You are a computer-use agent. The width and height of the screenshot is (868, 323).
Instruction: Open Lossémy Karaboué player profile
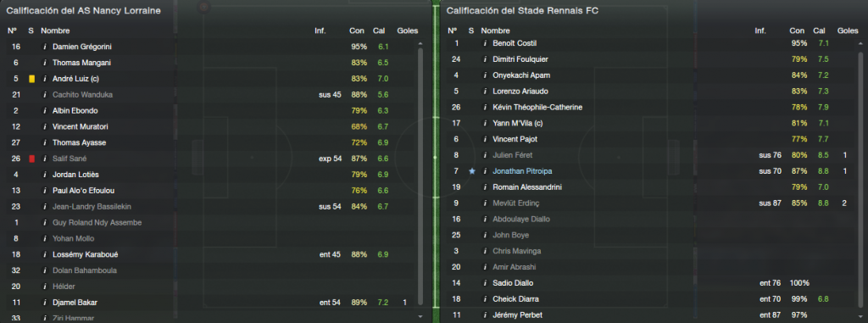coord(86,255)
